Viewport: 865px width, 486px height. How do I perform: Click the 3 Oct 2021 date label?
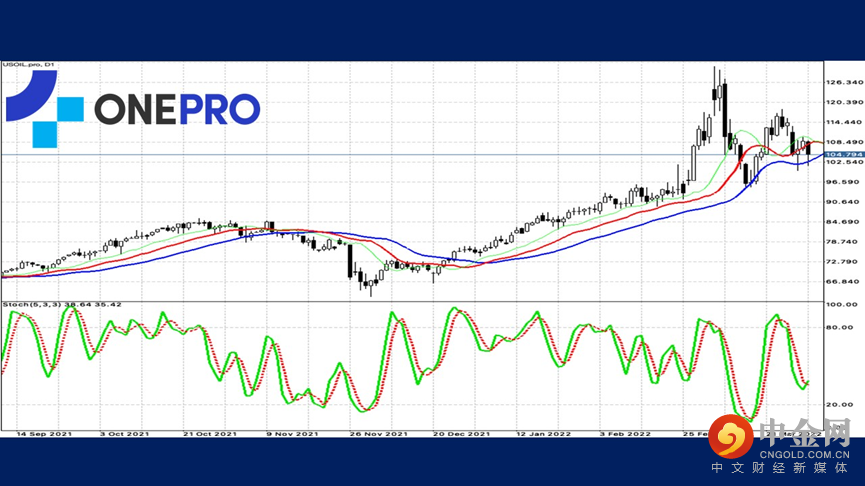click(x=125, y=434)
